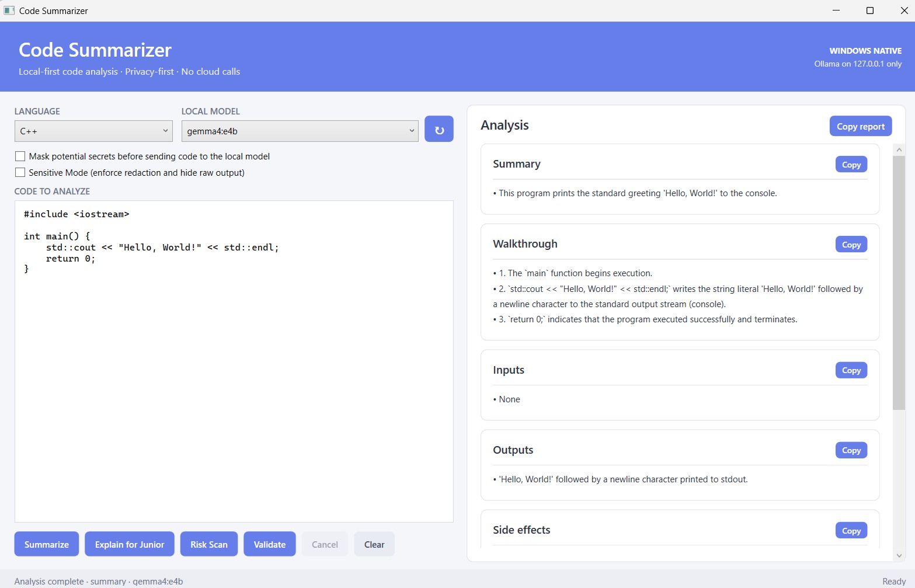Screen dimensions: 915x588
Task: Close the Code Summarizer window
Action: pos(903,11)
